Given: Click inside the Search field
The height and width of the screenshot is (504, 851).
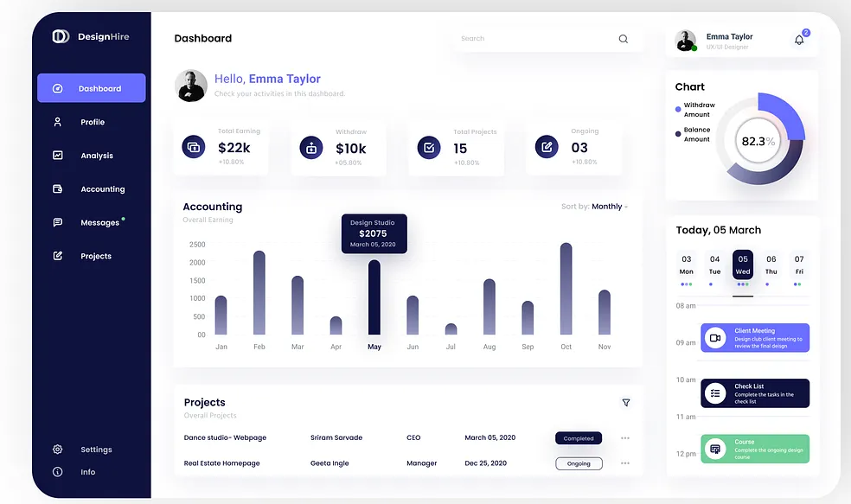Looking at the screenshot, I should pyautogui.click(x=537, y=39).
